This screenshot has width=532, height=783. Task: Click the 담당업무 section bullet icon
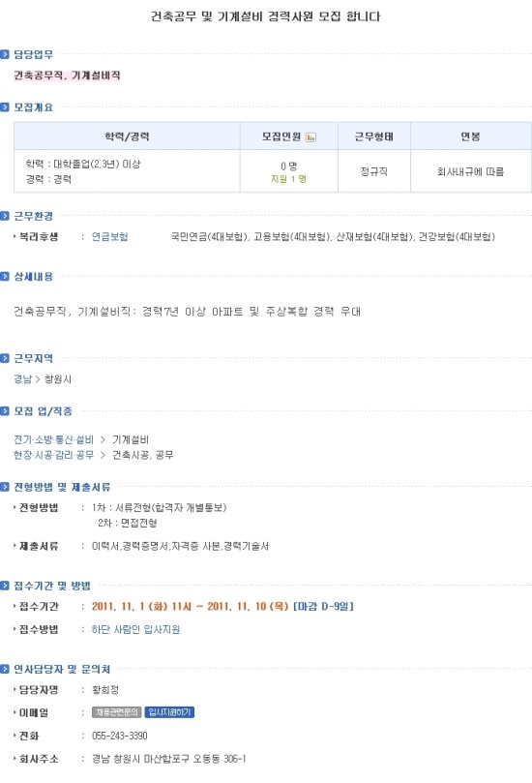pyautogui.click(x=5, y=54)
